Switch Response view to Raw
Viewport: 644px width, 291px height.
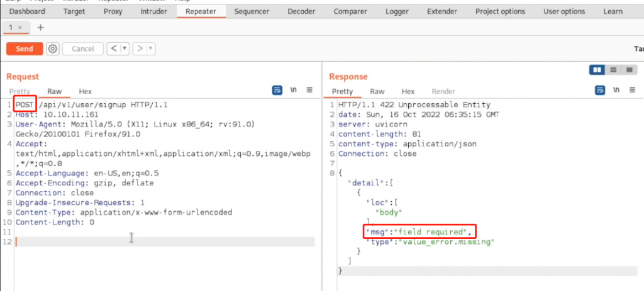377,91
